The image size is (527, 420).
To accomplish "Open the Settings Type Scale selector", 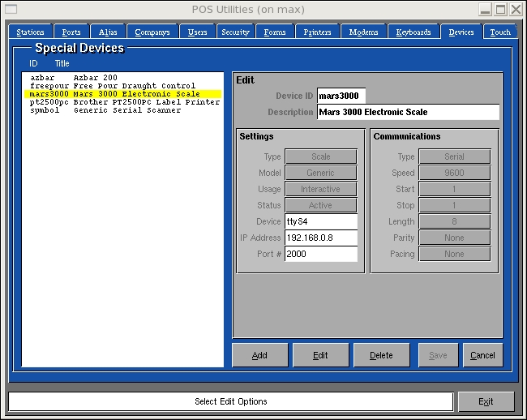I will (320, 156).
